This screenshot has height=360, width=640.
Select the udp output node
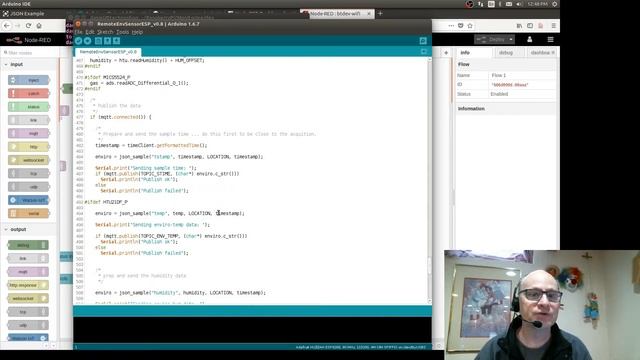(x=28, y=325)
